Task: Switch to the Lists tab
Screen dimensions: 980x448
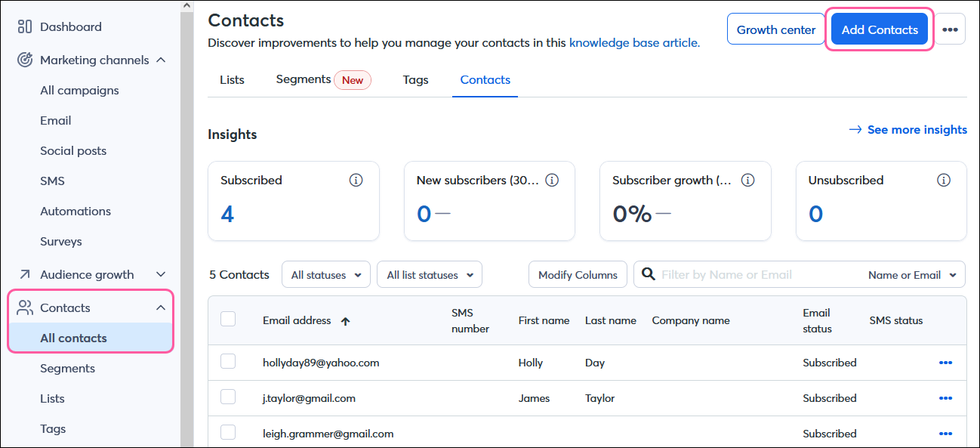Action: [232, 80]
